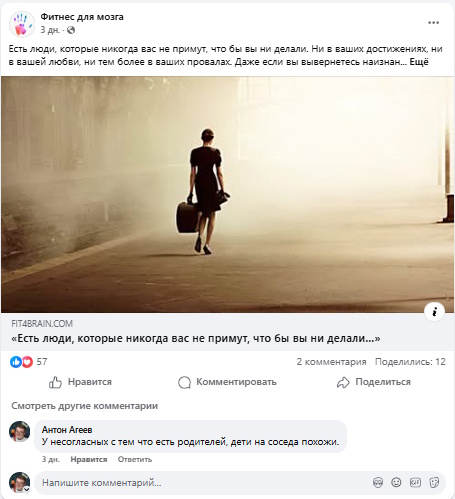Open the avatar sticker icon in comment box
This screenshot has width=455, height=499.
pyautogui.click(x=378, y=482)
